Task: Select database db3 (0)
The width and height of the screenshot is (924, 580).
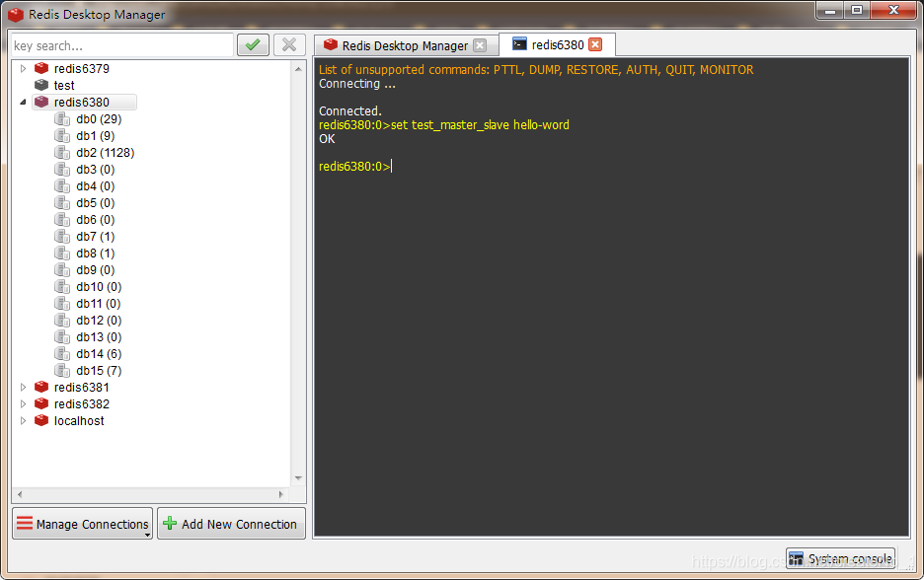Action: (x=96, y=169)
